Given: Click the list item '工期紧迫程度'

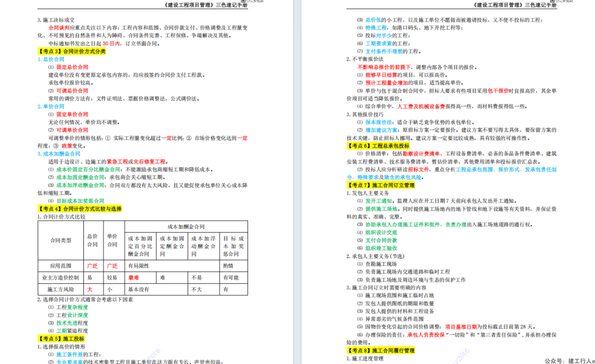Looking at the screenshot, I should (x=72, y=331).
